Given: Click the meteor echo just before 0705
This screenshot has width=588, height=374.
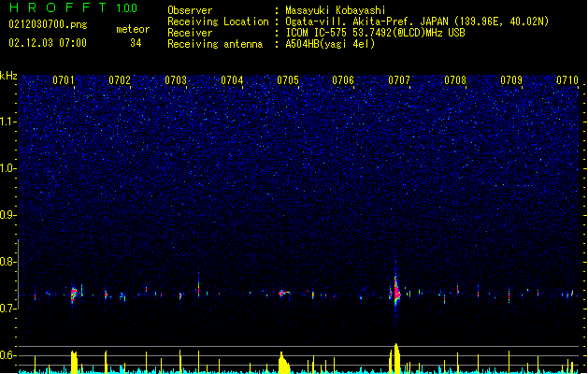Looking at the screenshot, I should (284, 293).
